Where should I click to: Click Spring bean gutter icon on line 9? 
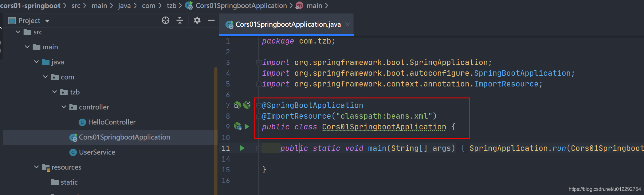pyautogui.click(x=238, y=126)
